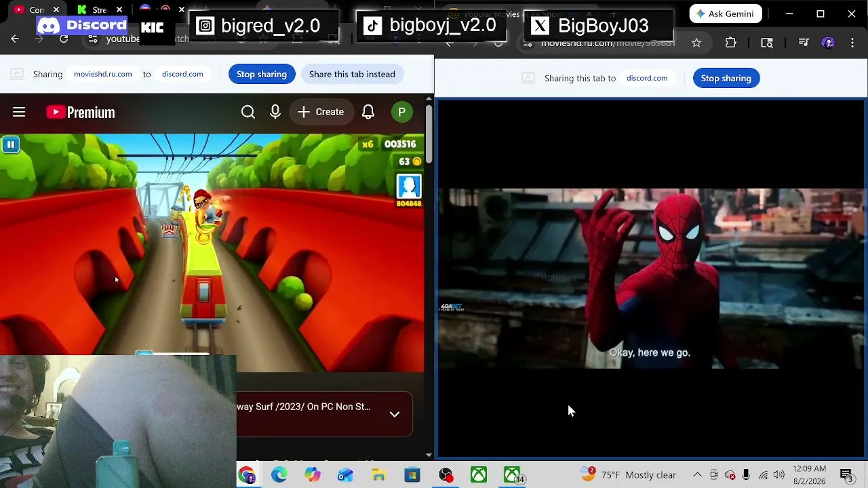Viewport: 868px width, 488px height.
Task: Open File Explorer from the taskbar
Action: pyautogui.click(x=379, y=475)
